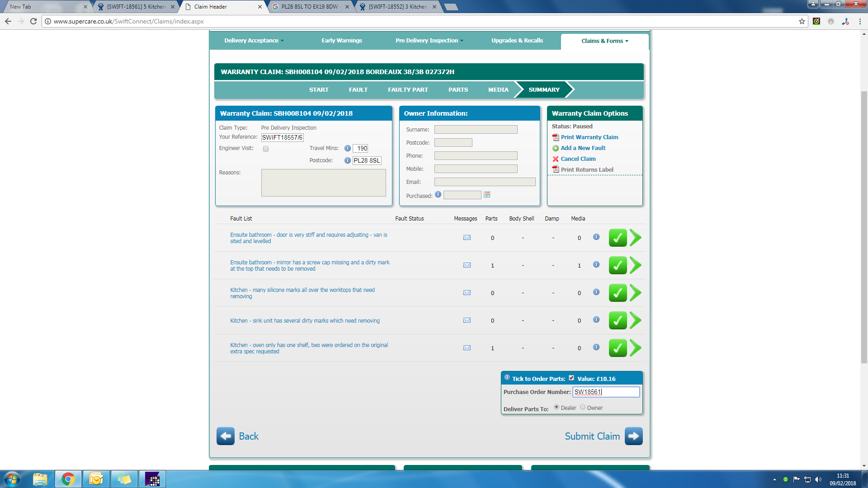This screenshot has width=868, height=488.
Task: Click the blue Back arrow icon
Action: point(226,436)
